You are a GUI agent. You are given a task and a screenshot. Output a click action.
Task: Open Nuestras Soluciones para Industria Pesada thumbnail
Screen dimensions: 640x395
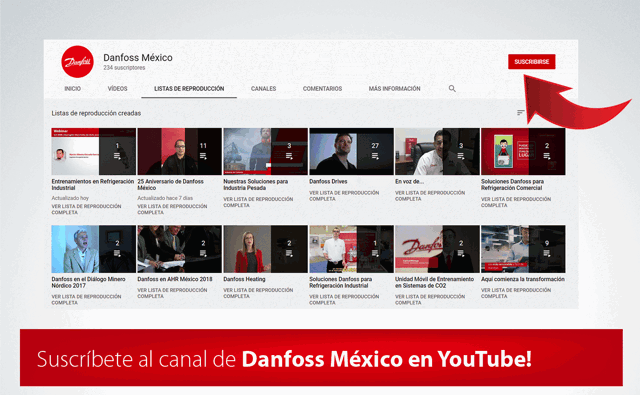tap(265, 151)
